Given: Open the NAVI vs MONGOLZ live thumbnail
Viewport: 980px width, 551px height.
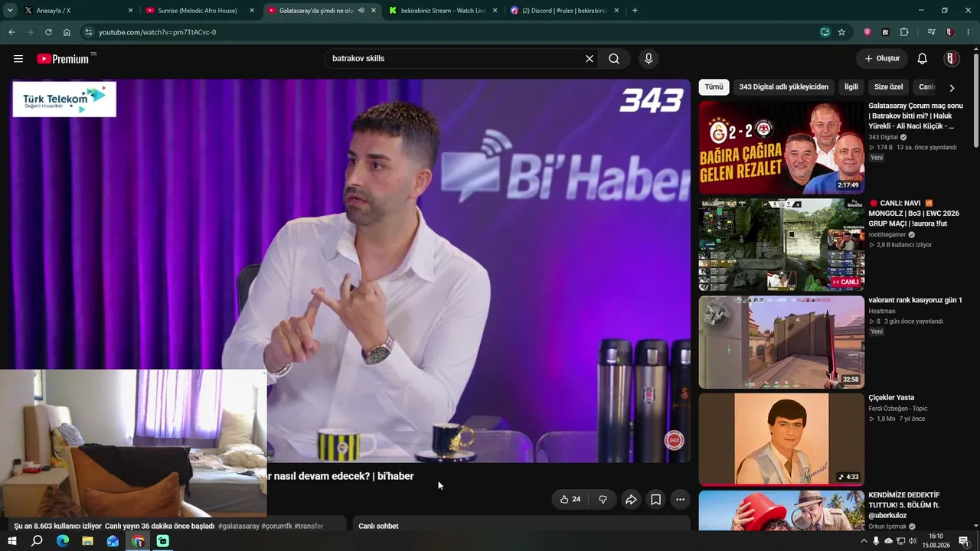Looking at the screenshot, I should click(x=782, y=245).
